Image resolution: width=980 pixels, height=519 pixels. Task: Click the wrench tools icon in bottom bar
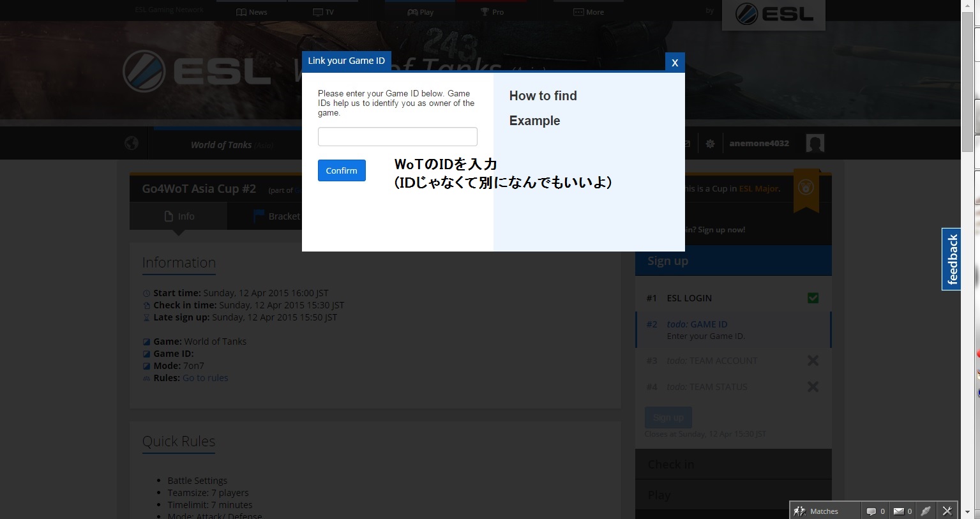[x=947, y=511]
